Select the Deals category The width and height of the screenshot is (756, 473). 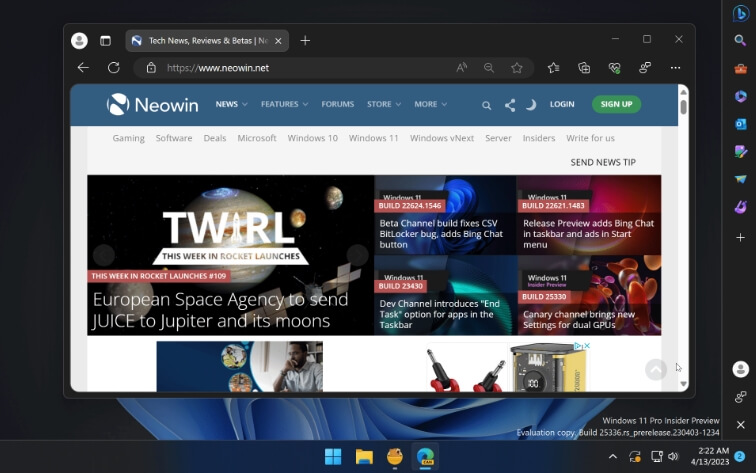click(x=215, y=138)
